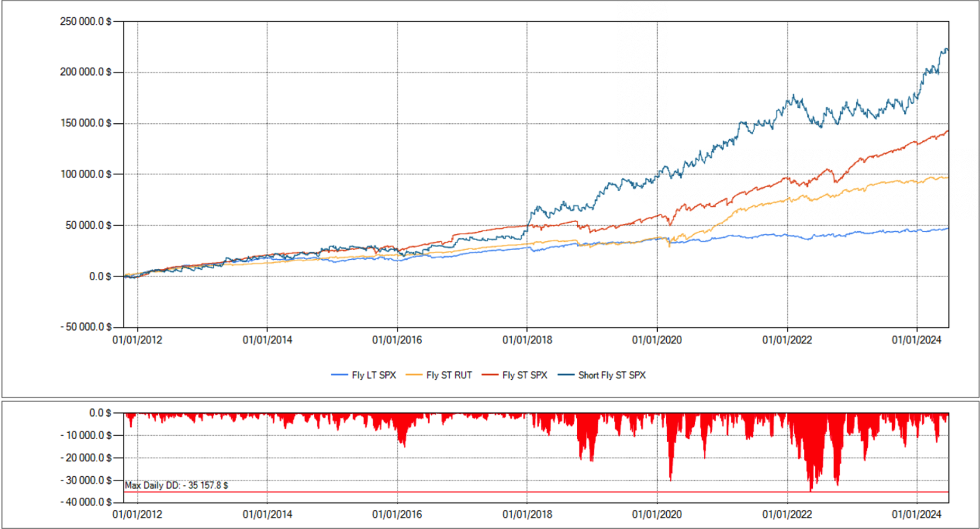This screenshot has width=980, height=529.
Task: Click the 01/01/2020 label under the upper chart
Action: (x=657, y=340)
